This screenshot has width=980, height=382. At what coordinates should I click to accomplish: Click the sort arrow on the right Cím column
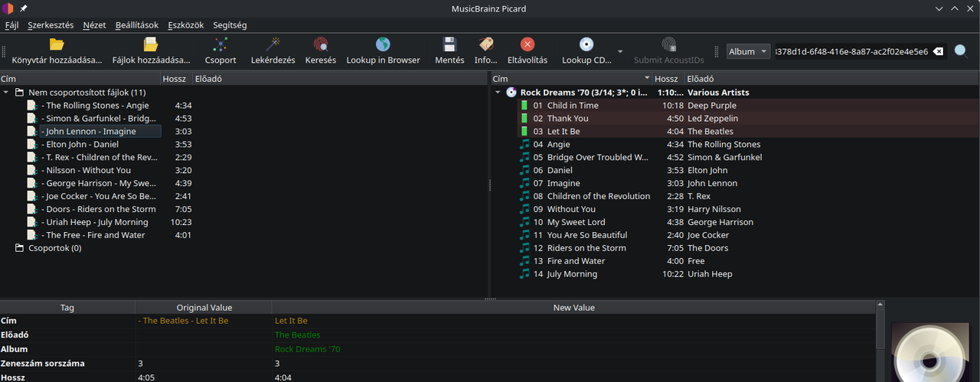647,78
